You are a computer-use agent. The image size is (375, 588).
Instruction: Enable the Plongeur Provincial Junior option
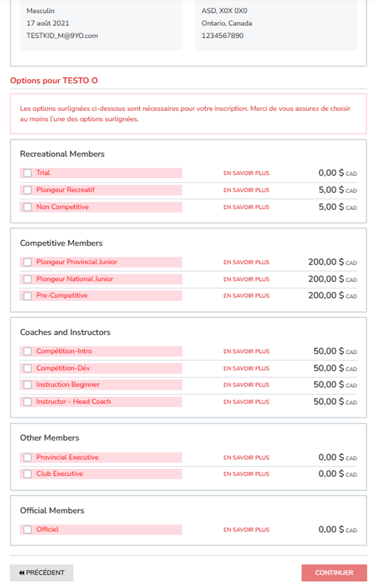click(27, 262)
